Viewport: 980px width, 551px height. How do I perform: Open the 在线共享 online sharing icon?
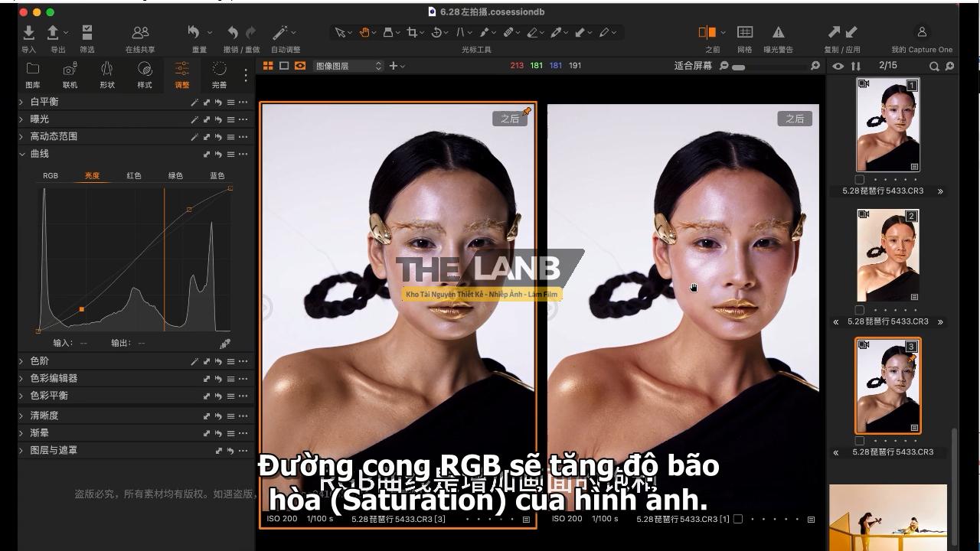(140, 32)
